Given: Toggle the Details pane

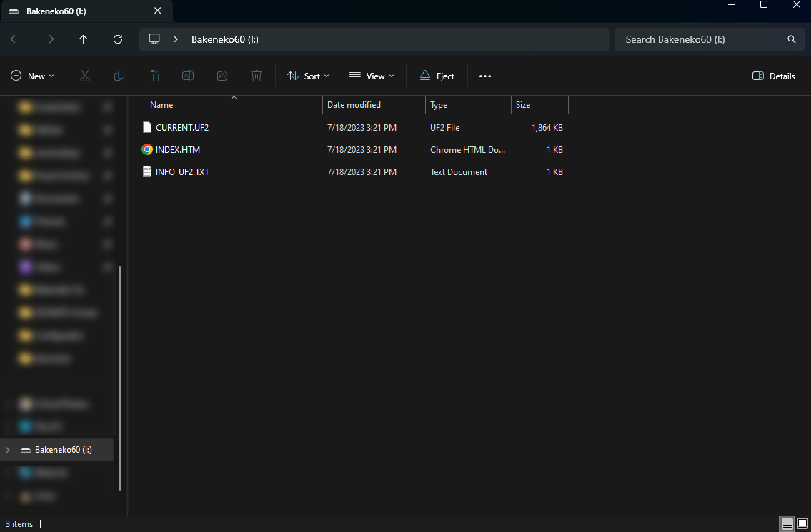Looking at the screenshot, I should click(774, 76).
